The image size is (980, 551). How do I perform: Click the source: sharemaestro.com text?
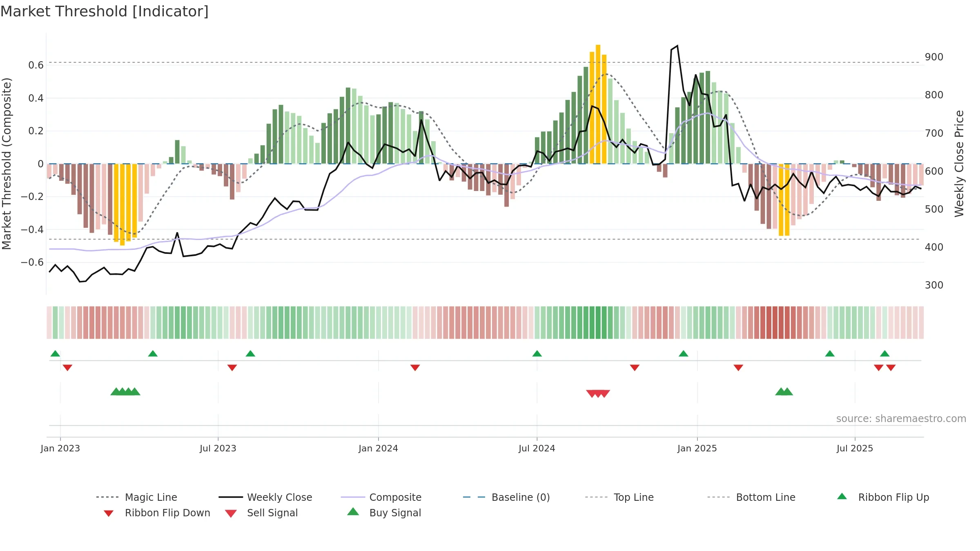901,419
